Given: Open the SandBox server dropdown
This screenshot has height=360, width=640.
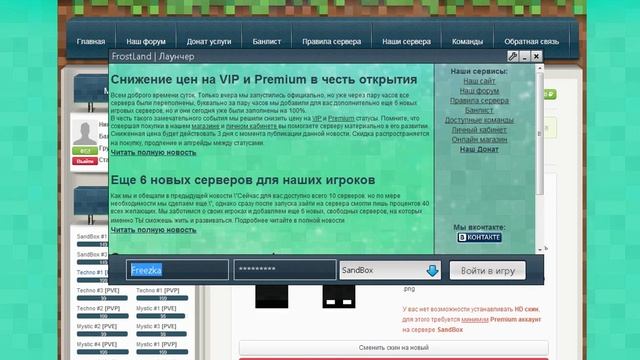Looking at the screenshot, I should [x=390, y=270].
